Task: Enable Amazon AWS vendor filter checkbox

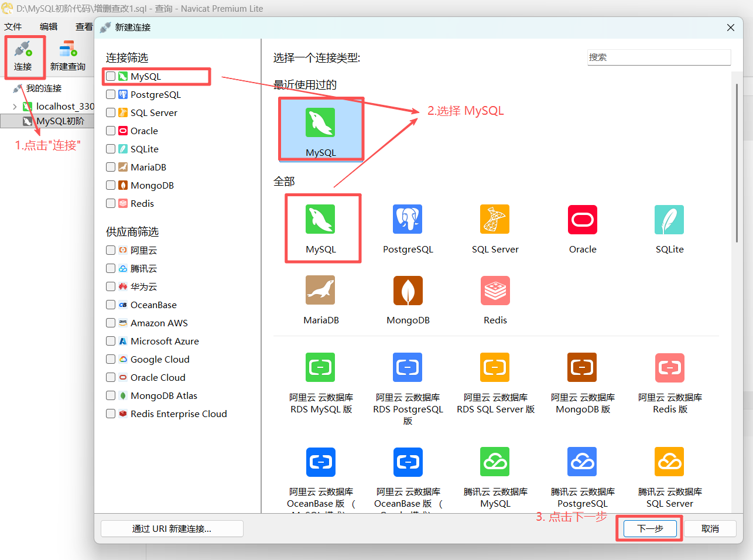Action: click(111, 323)
